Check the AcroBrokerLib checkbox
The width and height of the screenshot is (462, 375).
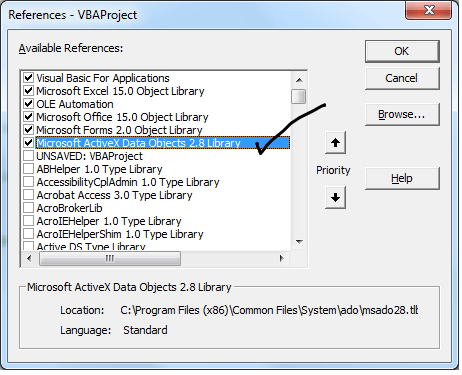(28, 208)
